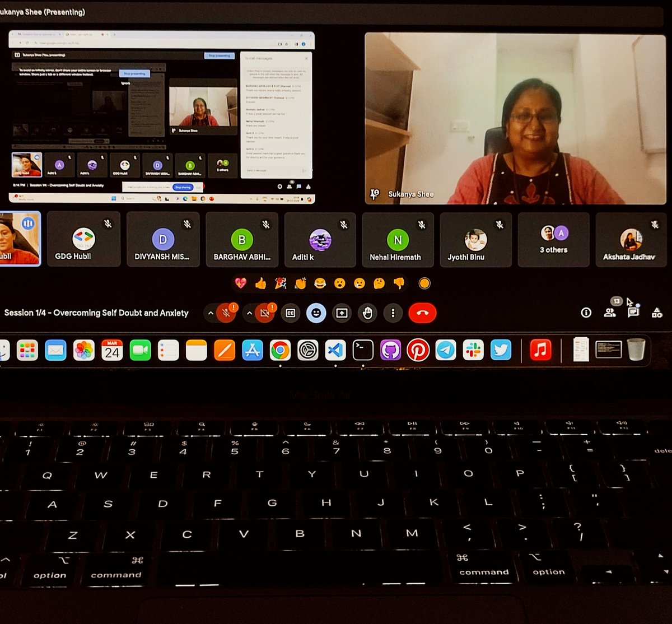Image resolution: width=672 pixels, height=624 pixels.
Task: Restore the minimized window in the Dock
Action: point(608,350)
